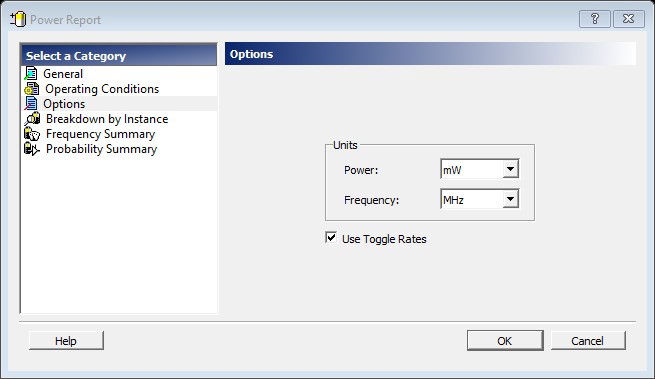Click the Operating Conditions gear icon
This screenshot has width=655, height=379.
(x=31, y=89)
